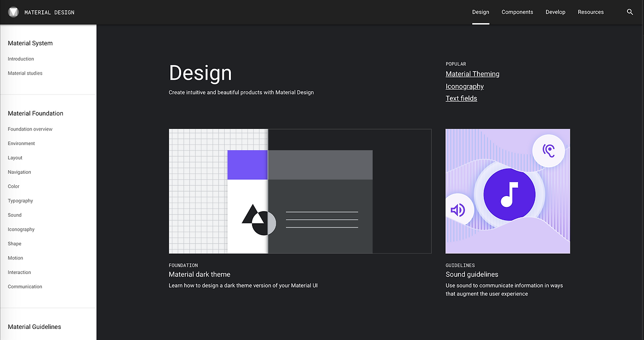Select Foundation overview sidebar item
This screenshot has height=340, width=644.
tap(30, 129)
